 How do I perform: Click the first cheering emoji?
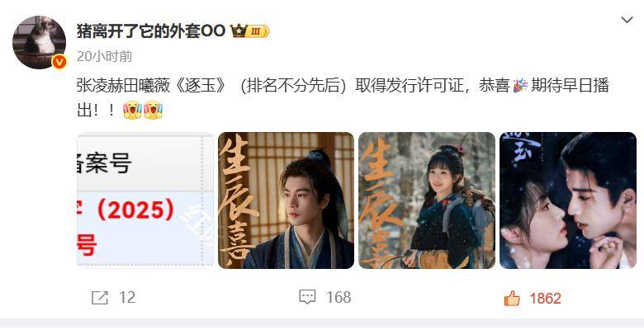132,110
